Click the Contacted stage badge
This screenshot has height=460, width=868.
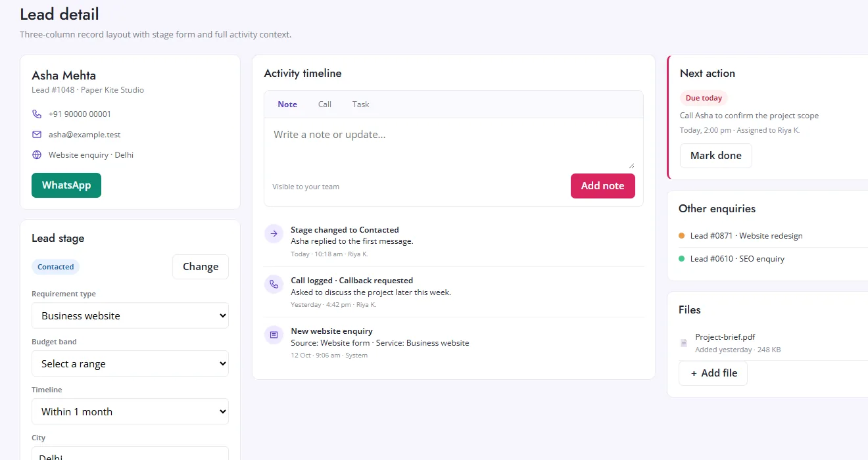click(56, 267)
